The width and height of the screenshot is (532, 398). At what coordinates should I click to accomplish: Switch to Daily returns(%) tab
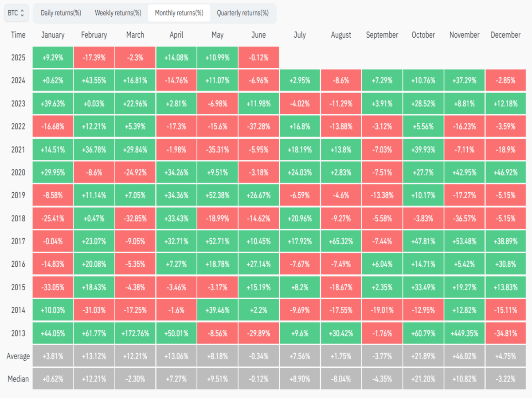coord(61,13)
